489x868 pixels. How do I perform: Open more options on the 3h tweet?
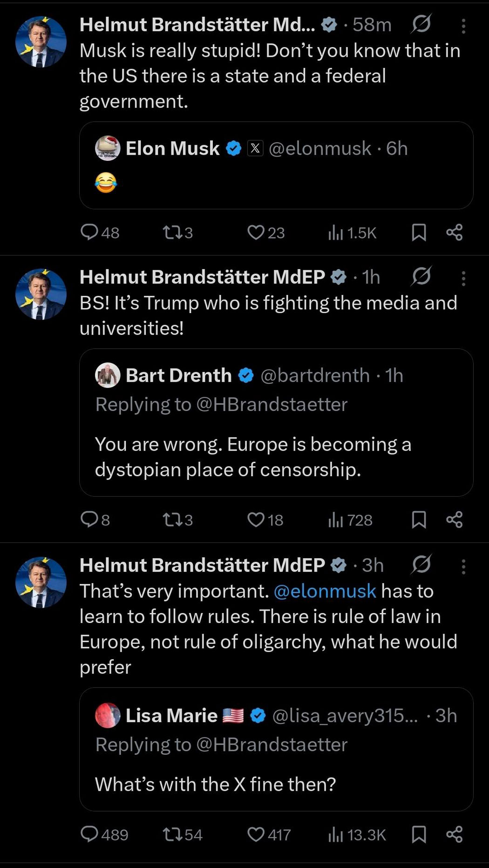463,567
